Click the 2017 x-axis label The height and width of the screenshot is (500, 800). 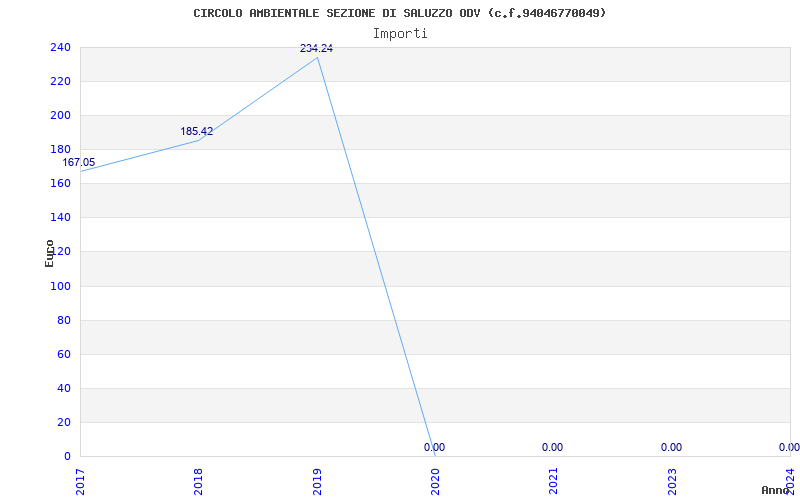point(80,482)
